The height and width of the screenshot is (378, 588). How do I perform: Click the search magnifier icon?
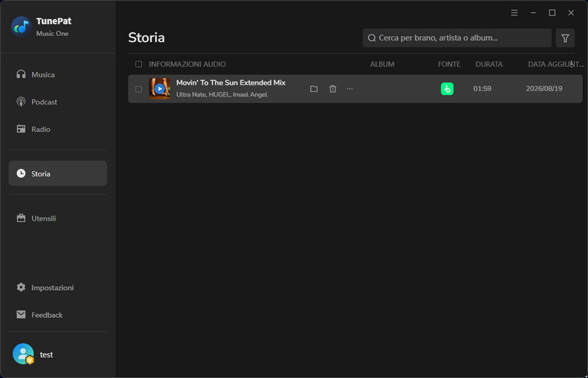(372, 38)
